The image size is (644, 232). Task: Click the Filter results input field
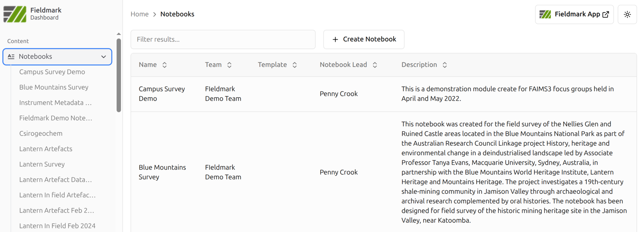click(223, 39)
